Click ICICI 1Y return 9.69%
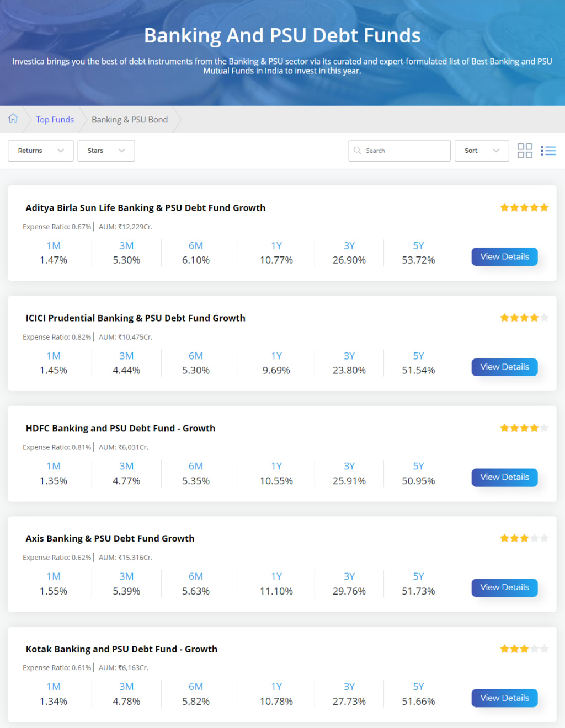The height and width of the screenshot is (728, 565). point(276,371)
